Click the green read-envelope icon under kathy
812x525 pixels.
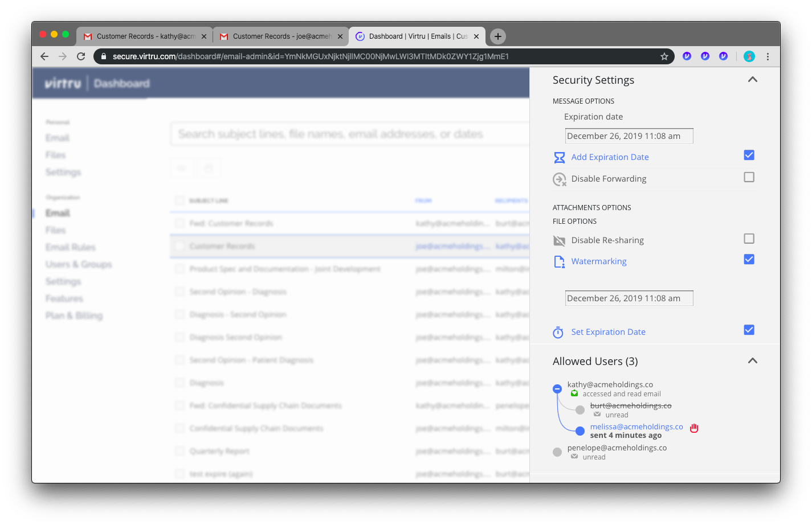pos(574,393)
